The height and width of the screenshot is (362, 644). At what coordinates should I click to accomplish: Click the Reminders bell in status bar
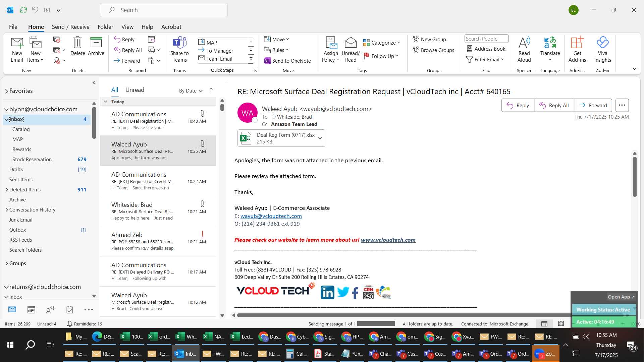coord(69,324)
